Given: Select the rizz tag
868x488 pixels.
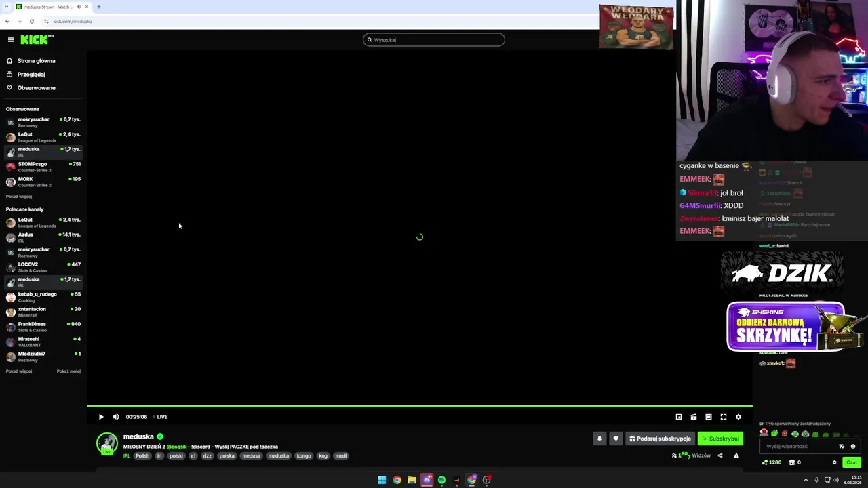Looking at the screenshot, I should [x=208, y=456].
